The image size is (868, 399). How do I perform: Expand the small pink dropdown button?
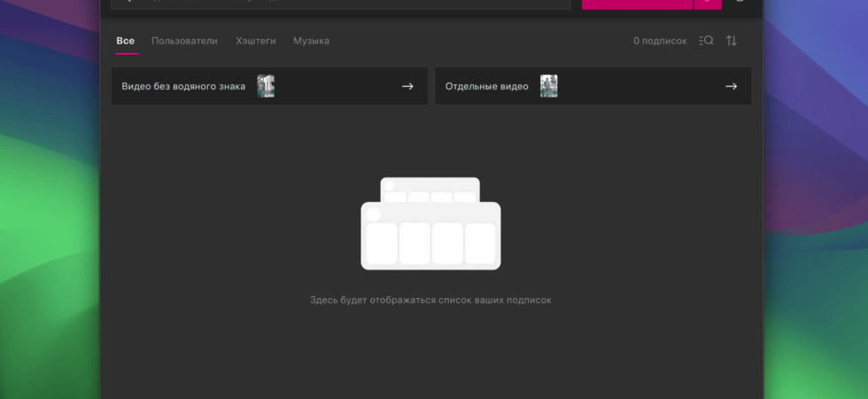[x=708, y=4]
